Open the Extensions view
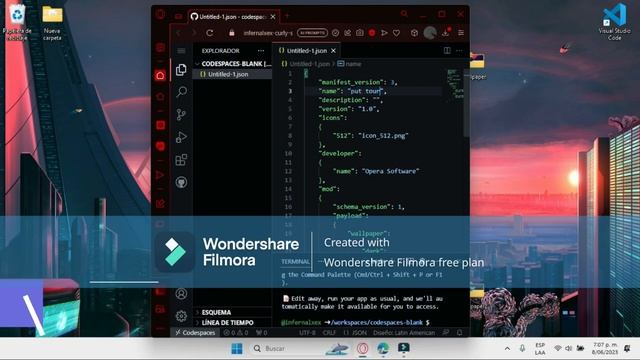Image resolution: width=640 pixels, height=360 pixels. (x=181, y=160)
